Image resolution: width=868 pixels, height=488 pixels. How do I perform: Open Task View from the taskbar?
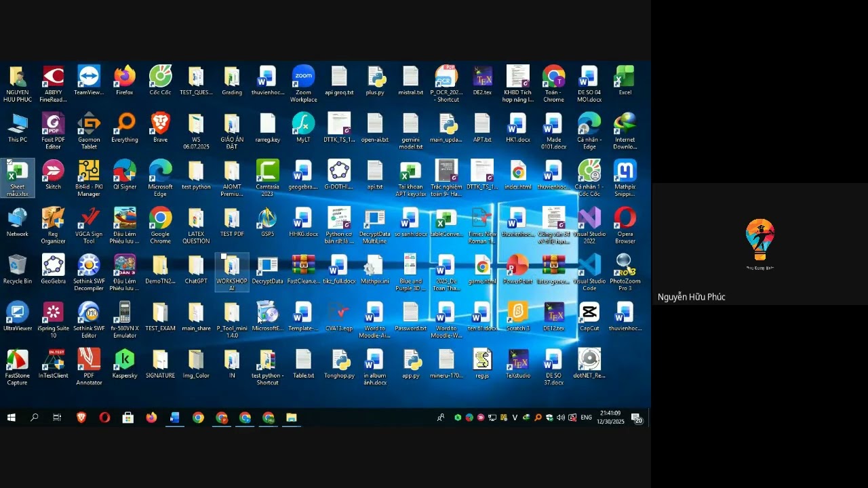click(x=57, y=418)
